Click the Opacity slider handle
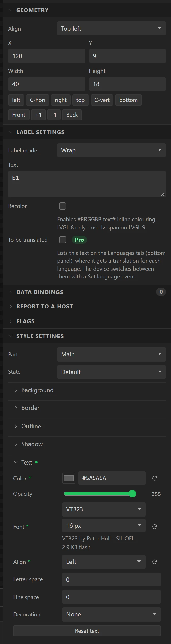Viewport: 171px width, 644px height. pos(132,494)
